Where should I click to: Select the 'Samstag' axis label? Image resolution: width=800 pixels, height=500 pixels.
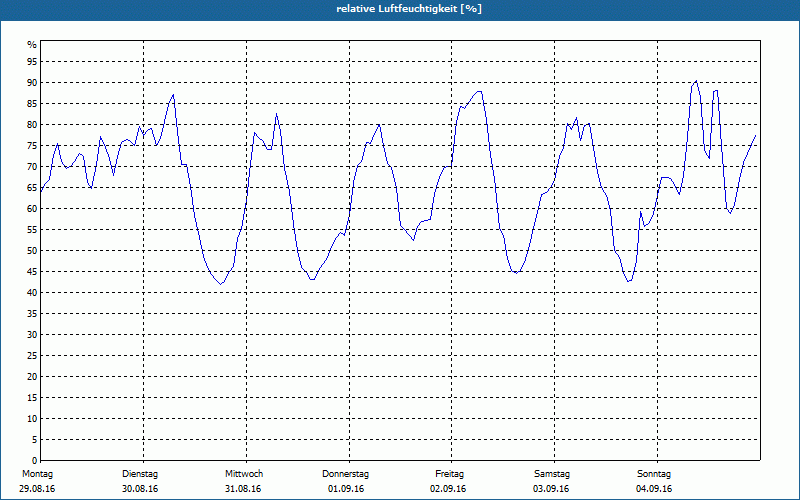pos(552,474)
